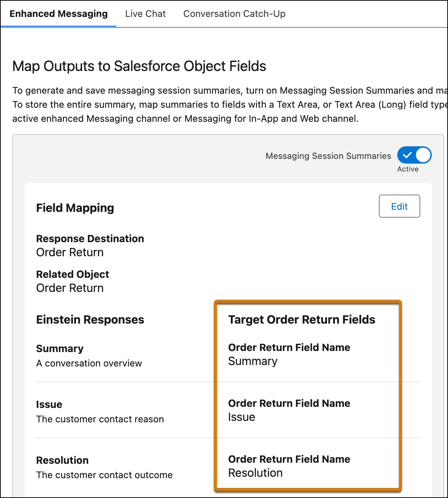Click the Map Outputs to Salesforce Object Fields heading
Viewport: 448px width, 498px height.
139,66
